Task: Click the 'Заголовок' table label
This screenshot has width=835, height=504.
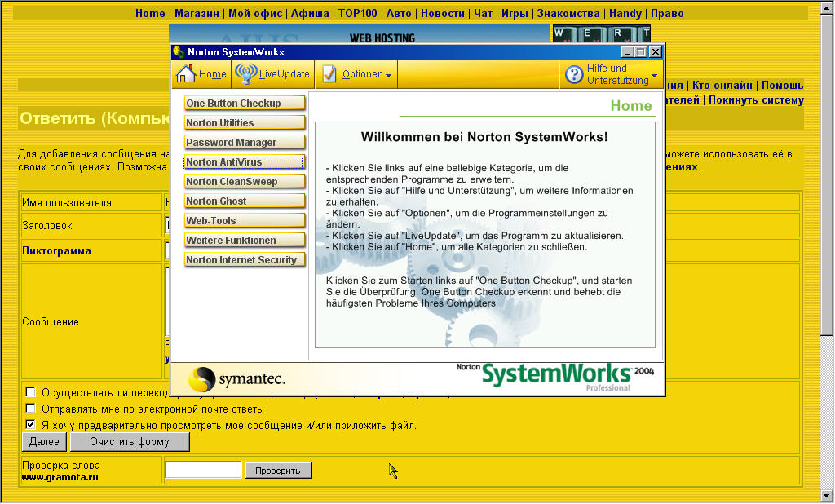Action: pos(46,225)
